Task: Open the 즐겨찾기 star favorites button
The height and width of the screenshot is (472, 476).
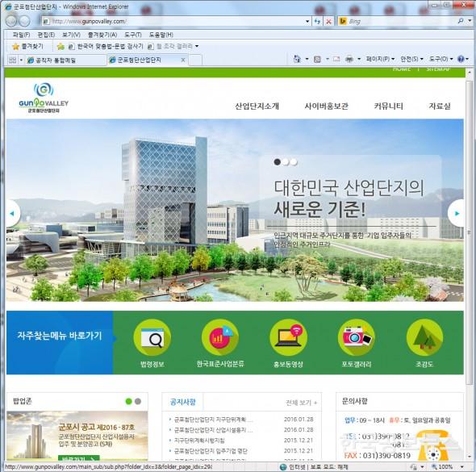Action: point(28,47)
